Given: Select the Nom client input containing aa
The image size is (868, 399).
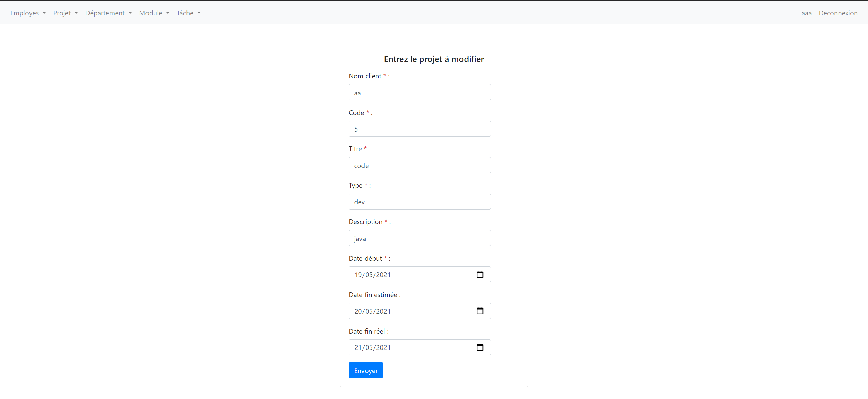Looking at the screenshot, I should (x=419, y=92).
